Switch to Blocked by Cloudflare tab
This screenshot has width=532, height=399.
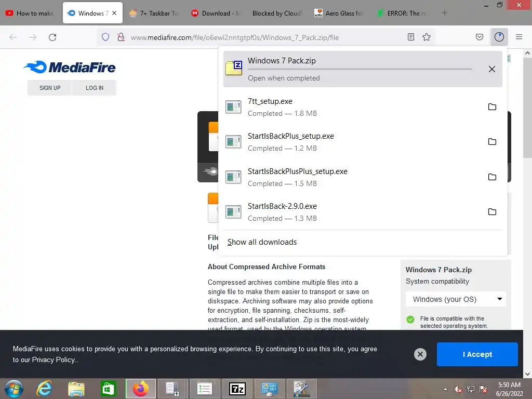[276, 13]
